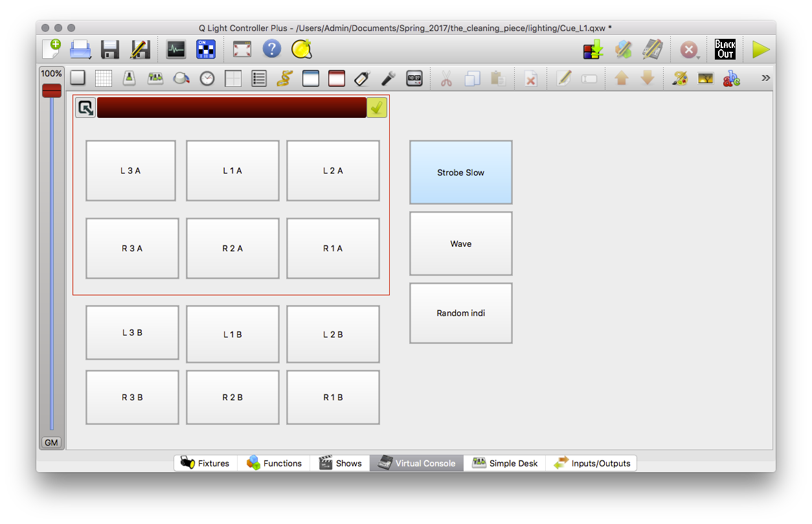Set widget background image

pyautogui.click(x=705, y=78)
